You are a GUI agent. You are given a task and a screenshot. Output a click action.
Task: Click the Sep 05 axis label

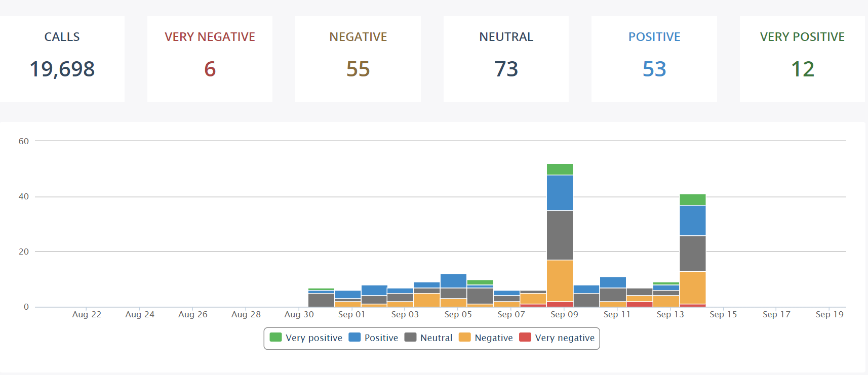coord(457,314)
